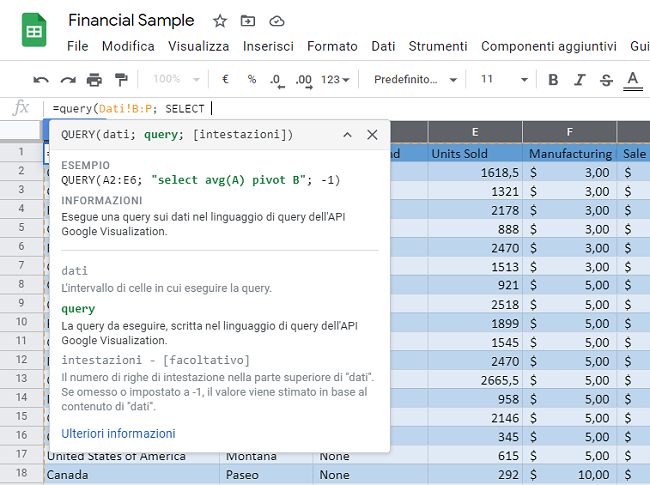The height and width of the screenshot is (485, 650).
Task: Select the Sale column header cell
Action: (634, 153)
